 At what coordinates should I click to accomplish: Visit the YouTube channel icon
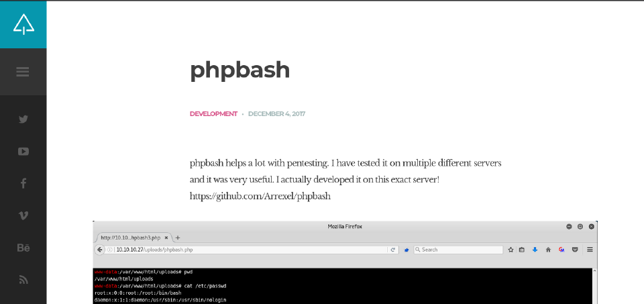pyautogui.click(x=23, y=152)
